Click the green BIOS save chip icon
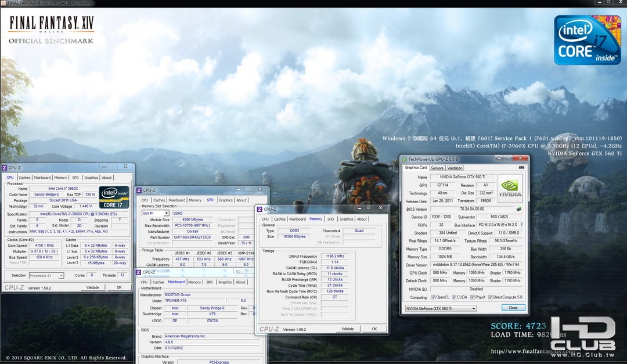The width and height of the screenshot is (627, 364). (x=518, y=209)
